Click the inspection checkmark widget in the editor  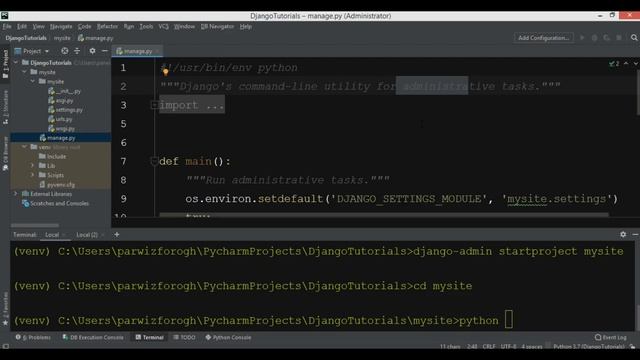coord(614,64)
